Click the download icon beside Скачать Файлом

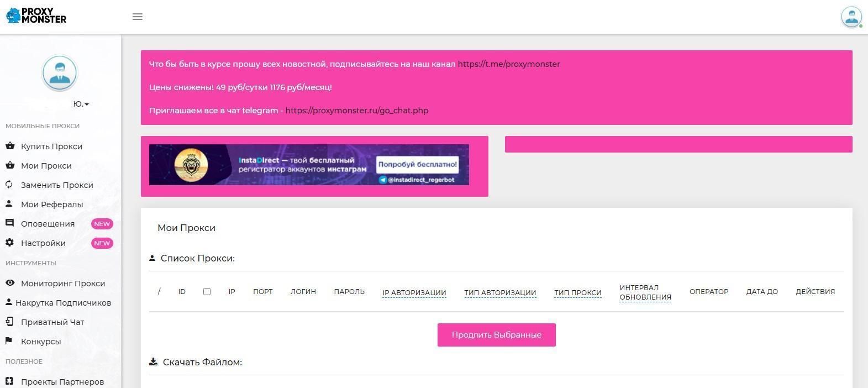tap(154, 362)
